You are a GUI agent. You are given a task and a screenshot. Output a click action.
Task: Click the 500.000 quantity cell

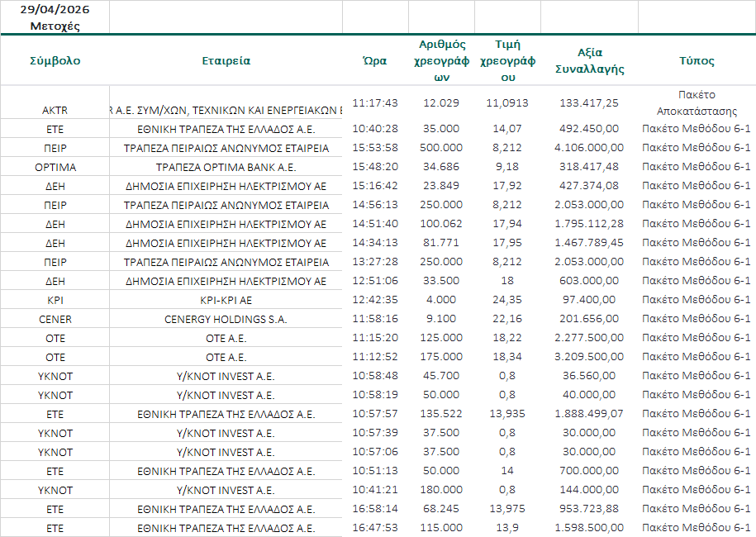coord(441,148)
